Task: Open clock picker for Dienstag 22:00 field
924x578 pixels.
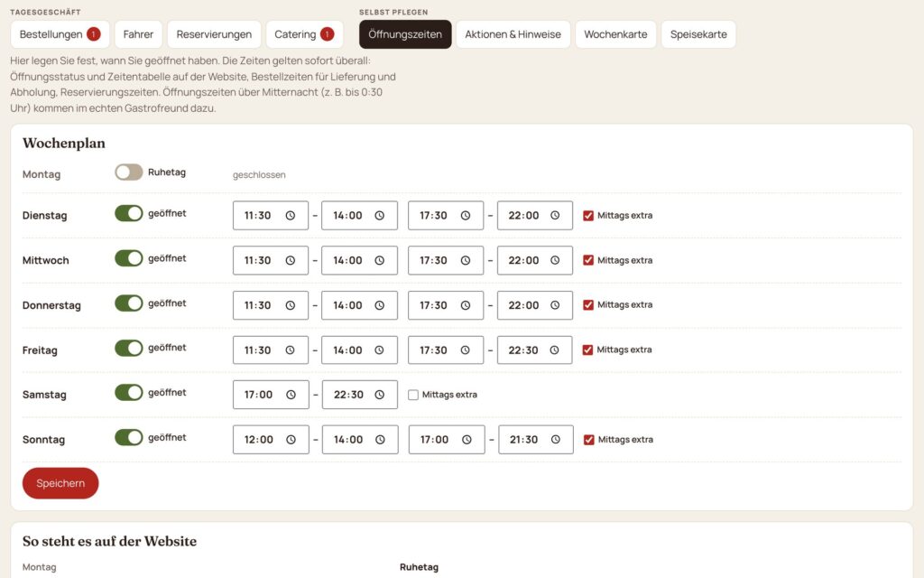Action: click(x=555, y=216)
